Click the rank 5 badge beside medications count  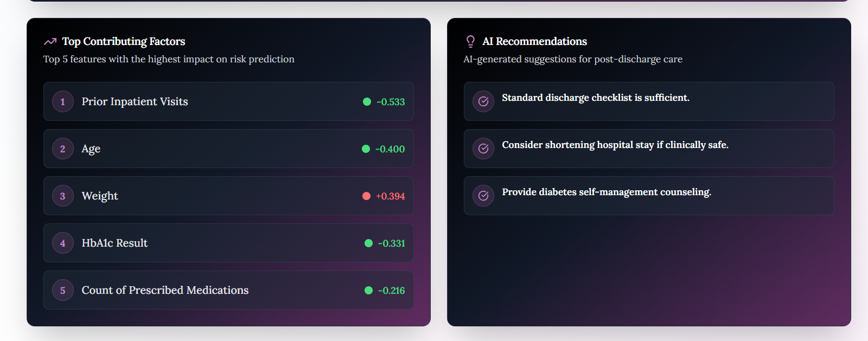[x=63, y=290]
